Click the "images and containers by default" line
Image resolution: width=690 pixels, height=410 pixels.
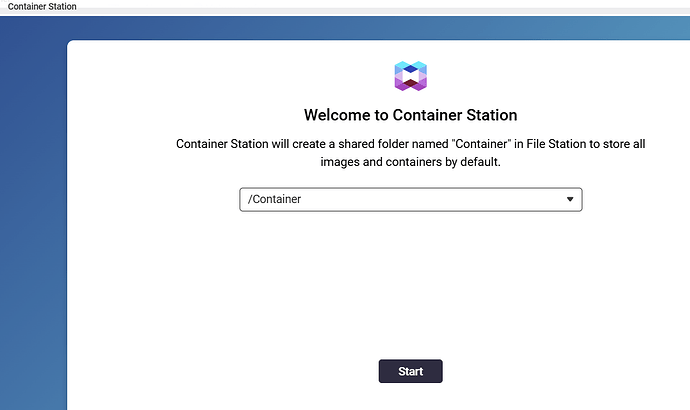tap(410, 162)
